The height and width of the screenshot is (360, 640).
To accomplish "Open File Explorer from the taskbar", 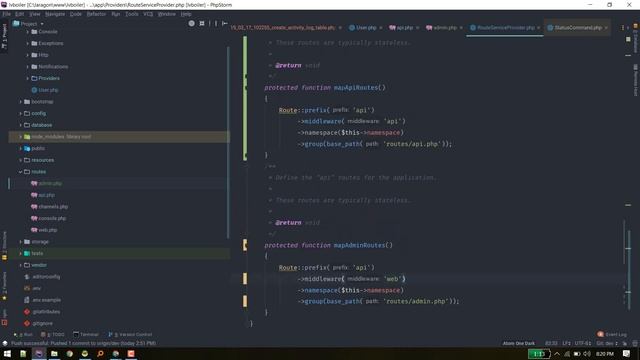I will pos(54,354).
